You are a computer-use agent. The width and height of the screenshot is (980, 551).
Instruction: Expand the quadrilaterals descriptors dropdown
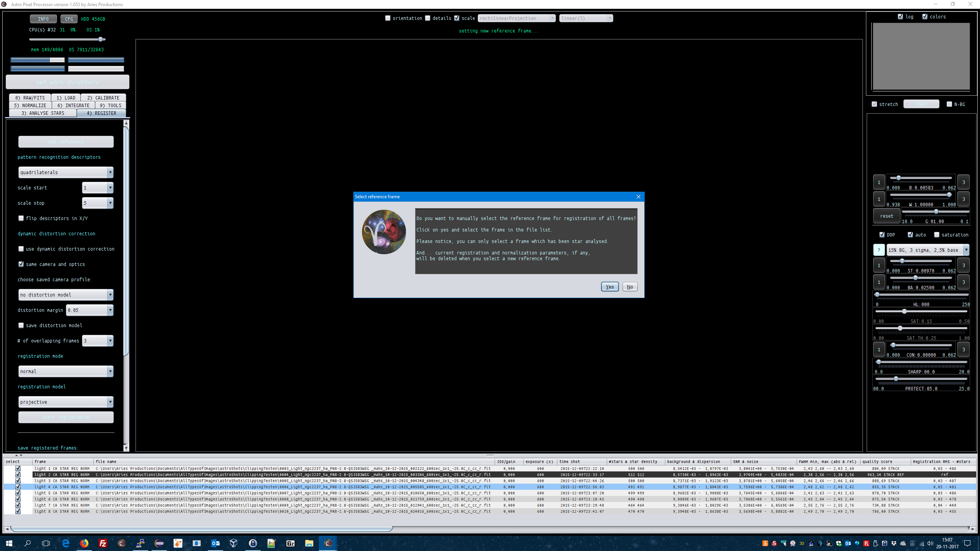point(110,173)
